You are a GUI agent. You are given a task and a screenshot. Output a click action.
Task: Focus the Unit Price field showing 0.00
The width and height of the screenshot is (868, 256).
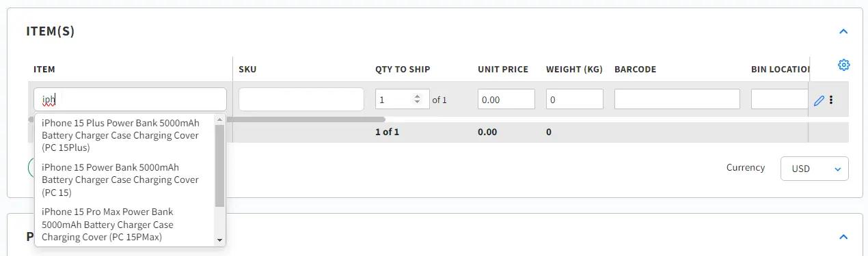click(x=506, y=99)
